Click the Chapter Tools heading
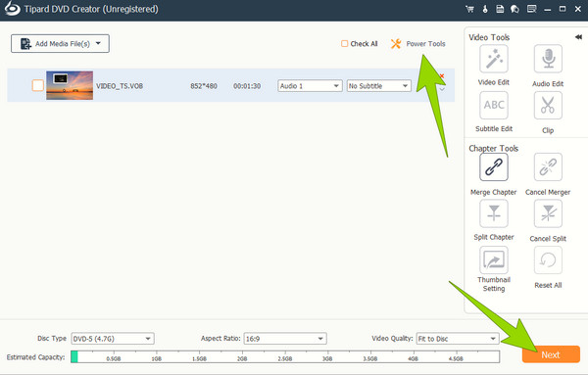Screen dimensions: 588x375 click(494, 149)
